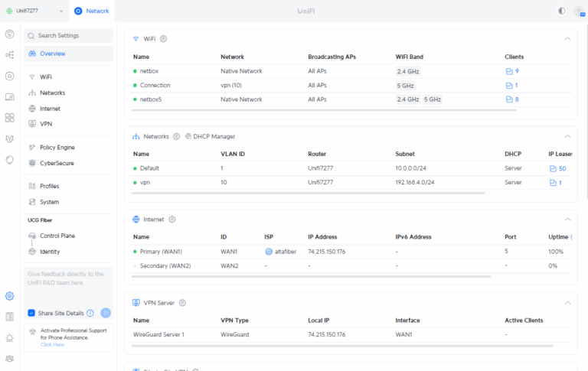Image resolution: width=588 pixels, height=371 pixels.
Task: Open the user account avatar
Action: (x=580, y=11)
